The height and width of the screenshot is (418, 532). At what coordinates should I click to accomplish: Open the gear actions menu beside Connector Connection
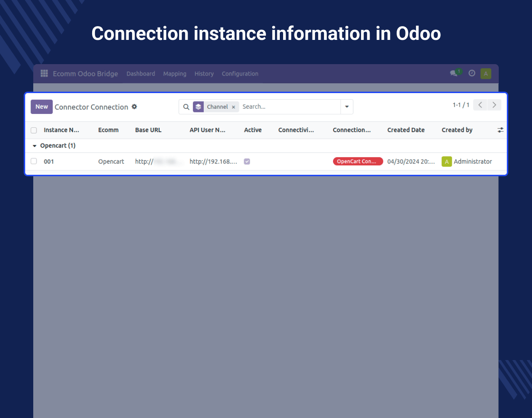[x=134, y=106]
